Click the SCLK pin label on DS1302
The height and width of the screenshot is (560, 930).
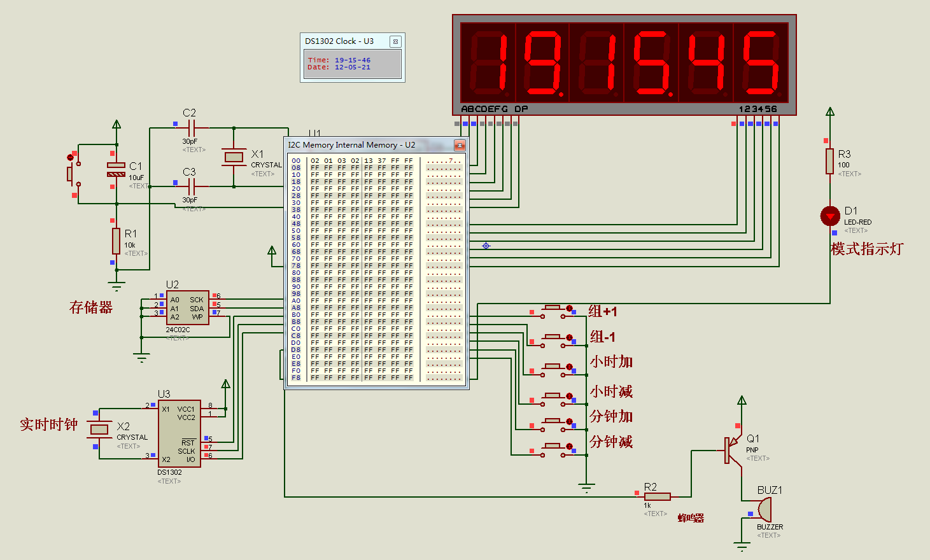[x=187, y=451]
